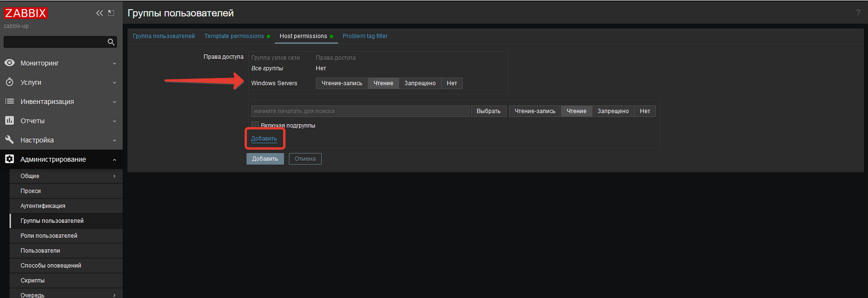Click the Все группы row text

[x=267, y=68]
